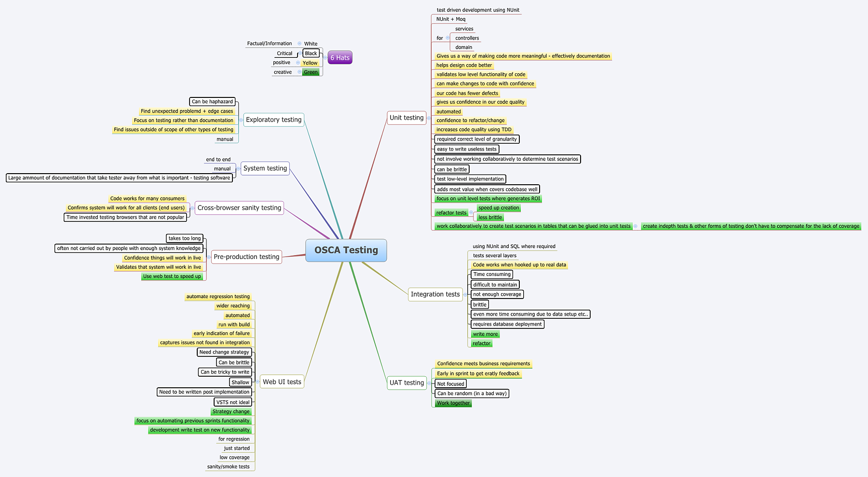Select the purple 6 Hats node
The image size is (868, 477).
[x=339, y=58]
